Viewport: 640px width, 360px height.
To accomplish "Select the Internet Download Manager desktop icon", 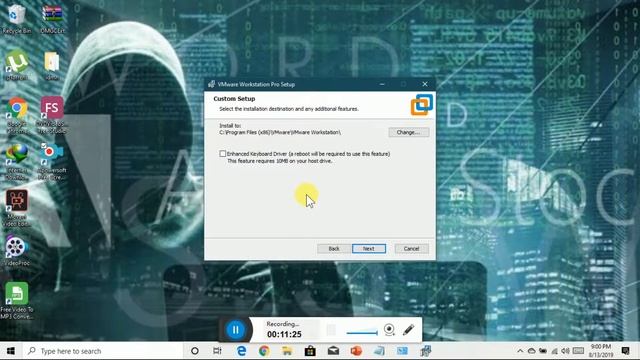I will [17, 162].
